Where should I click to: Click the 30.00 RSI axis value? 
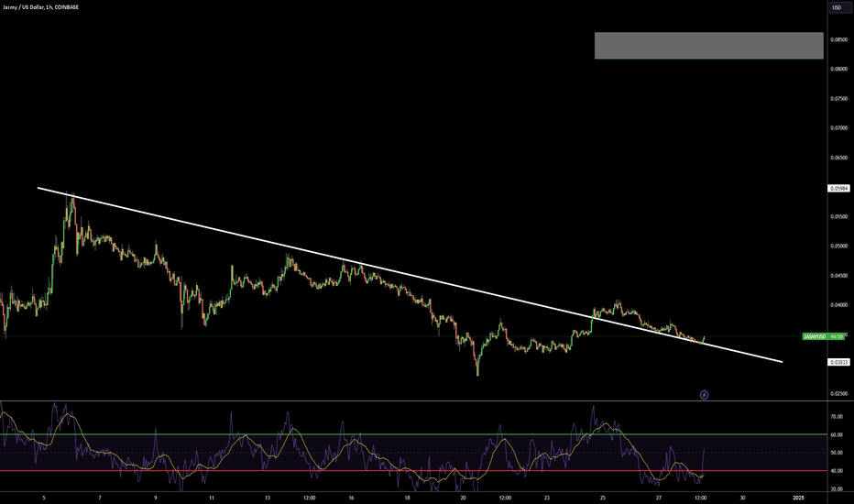837,489
